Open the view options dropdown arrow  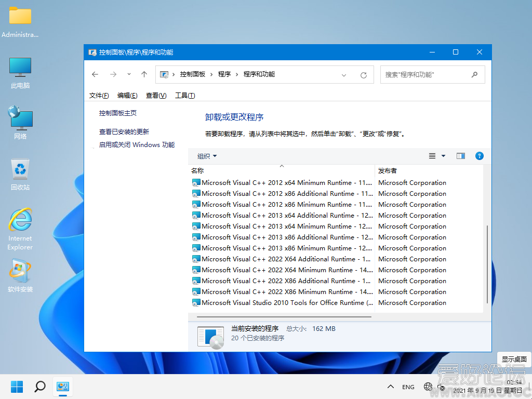pos(443,156)
